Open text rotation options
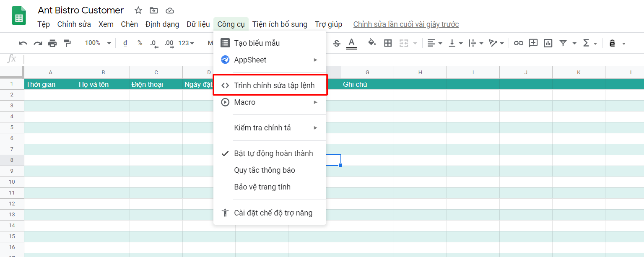This screenshot has height=257, width=644. pos(496,43)
